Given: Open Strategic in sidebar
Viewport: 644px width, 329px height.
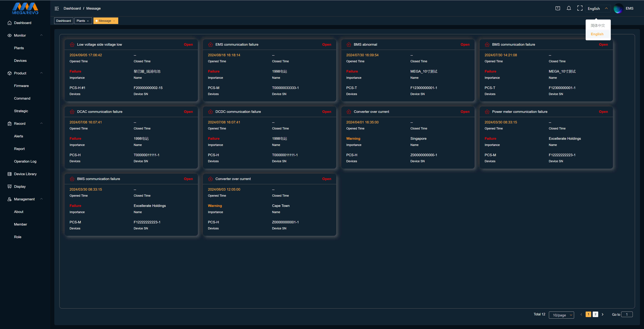Looking at the screenshot, I should tap(21, 111).
